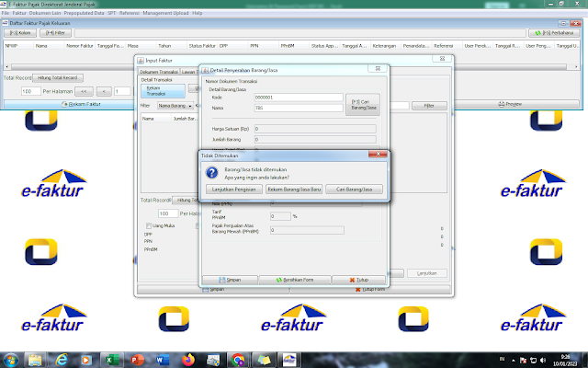Switch to e-Faktur app in the taskbar
Viewport: 588px width, 368px height.
tap(289, 360)
